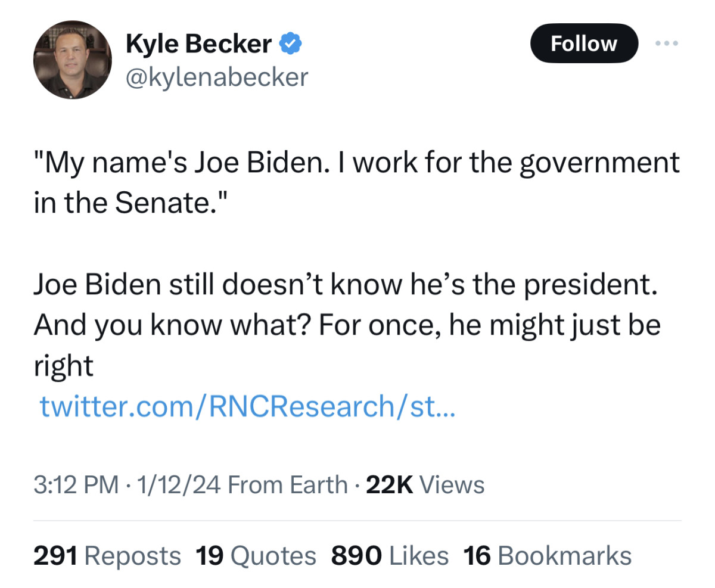The width and height of the screenshot is (715, 588).
Task: Open the three-dot more options menu
Action: pos(666,43)
